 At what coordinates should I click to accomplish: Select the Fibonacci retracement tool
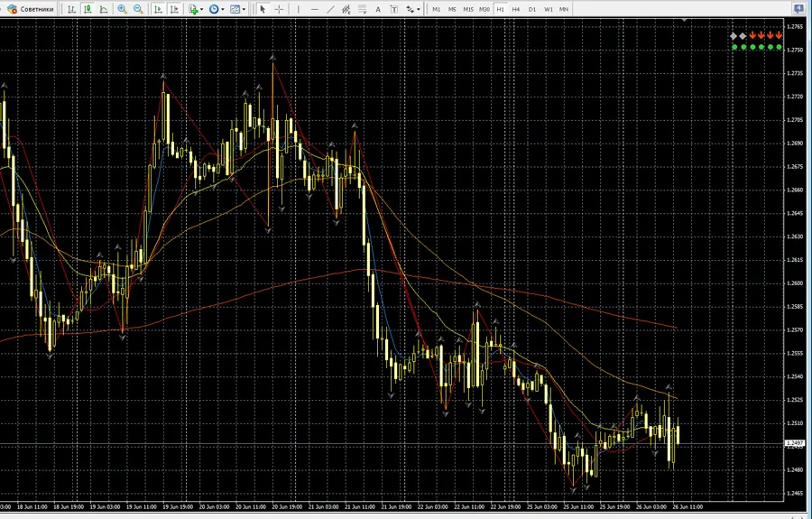pyautogui.click(x=363, y=9)
